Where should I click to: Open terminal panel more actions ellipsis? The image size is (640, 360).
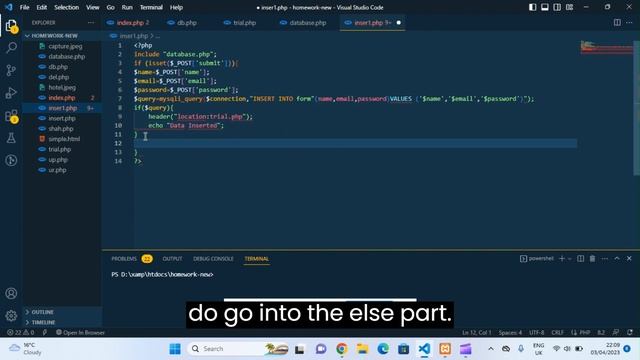point(604,258)
